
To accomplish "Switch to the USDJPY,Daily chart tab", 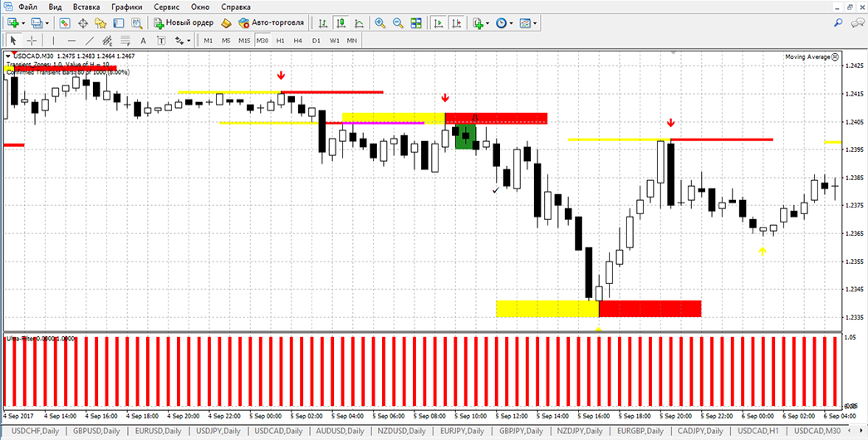I will [218, 431].
